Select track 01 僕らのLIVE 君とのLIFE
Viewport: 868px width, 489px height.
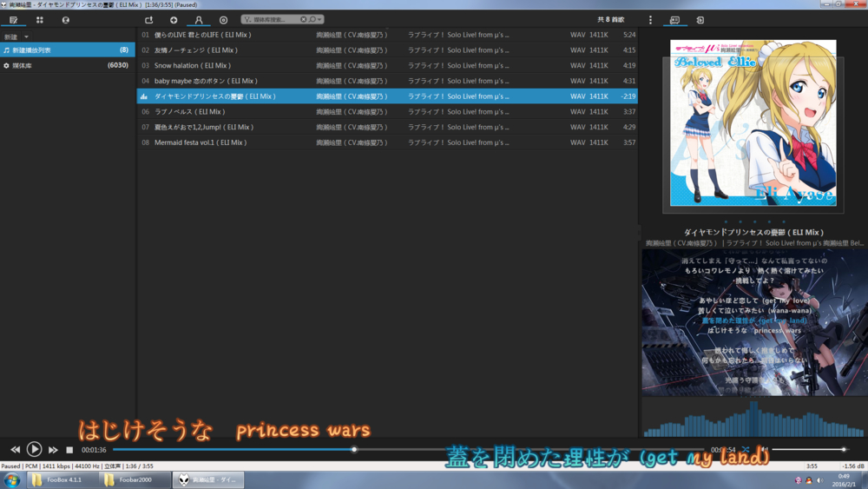(387, 35)
